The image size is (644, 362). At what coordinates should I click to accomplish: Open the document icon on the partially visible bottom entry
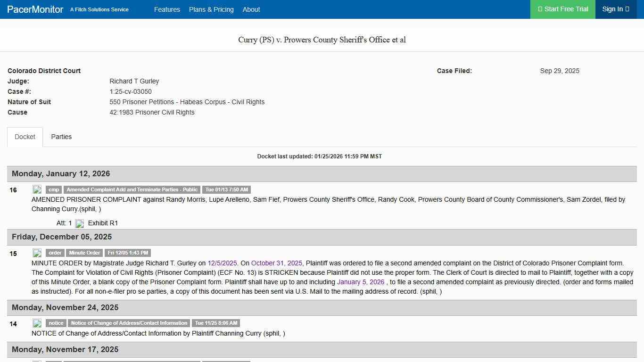pos(37,361)
